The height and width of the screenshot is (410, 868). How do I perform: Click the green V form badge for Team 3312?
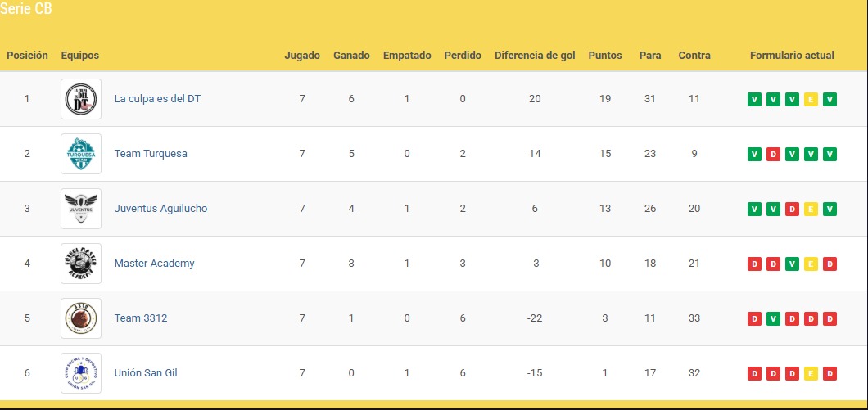tap(772, 319)
